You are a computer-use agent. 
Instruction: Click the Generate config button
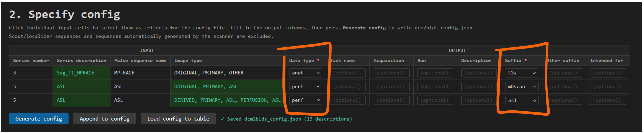pos(39,119)
